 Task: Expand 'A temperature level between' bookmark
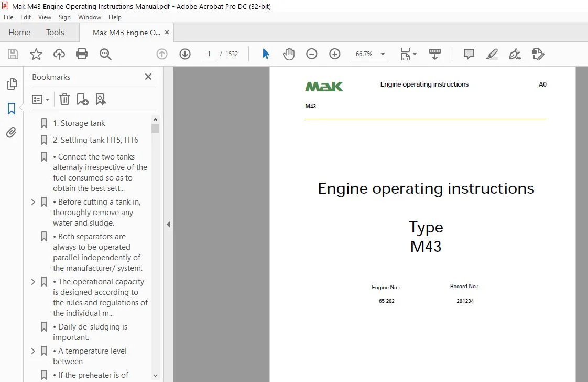point(33,351)
